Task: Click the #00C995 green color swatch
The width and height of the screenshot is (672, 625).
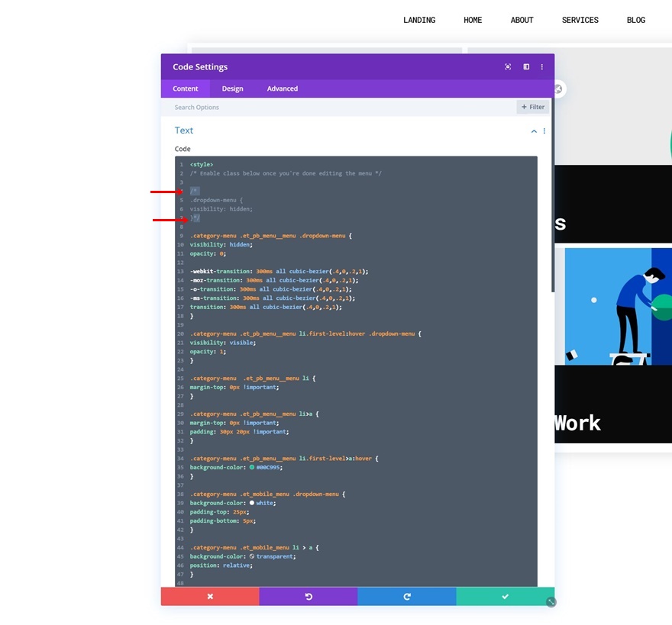Action: [252, 467]
